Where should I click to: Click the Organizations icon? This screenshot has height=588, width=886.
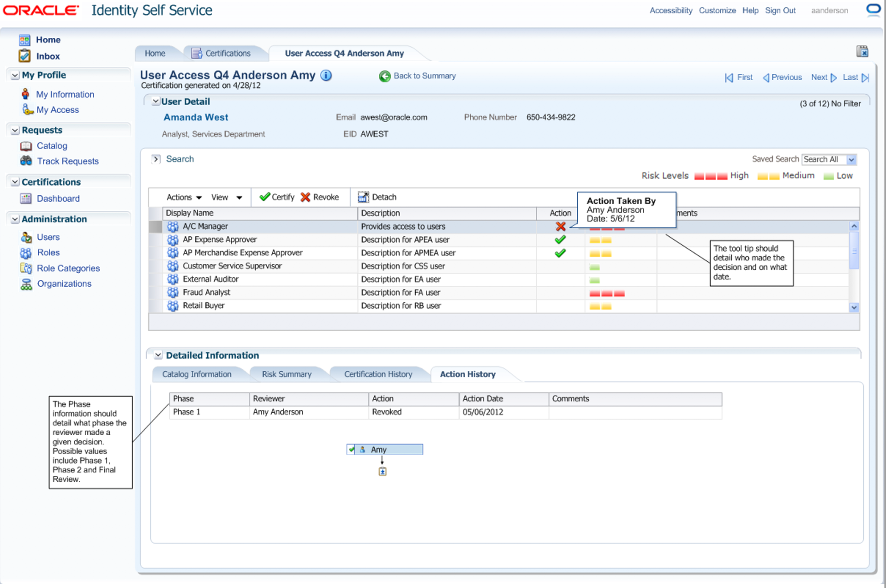tap(26, 284)
